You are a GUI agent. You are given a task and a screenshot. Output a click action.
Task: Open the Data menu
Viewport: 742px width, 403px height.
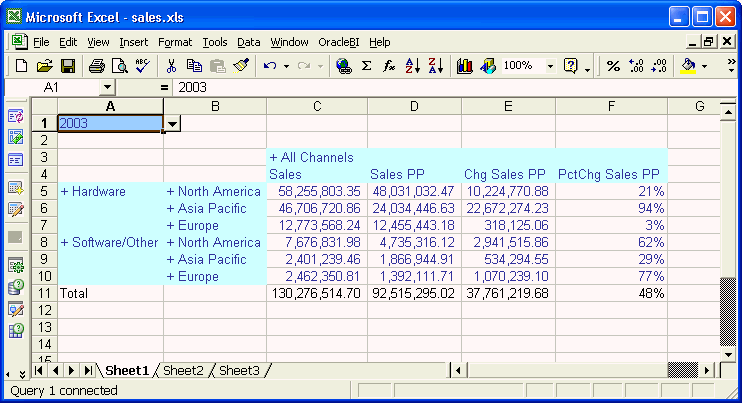pos(248,42)
